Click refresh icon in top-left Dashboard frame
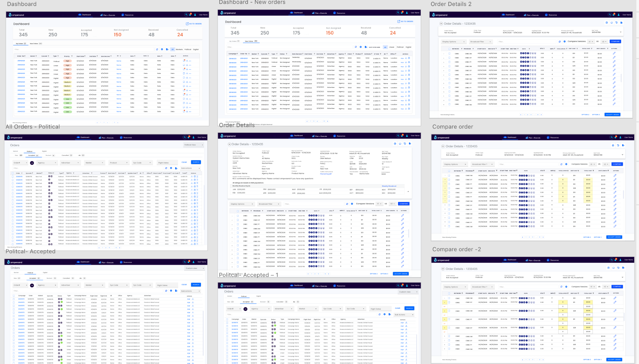 coord(157,49)
